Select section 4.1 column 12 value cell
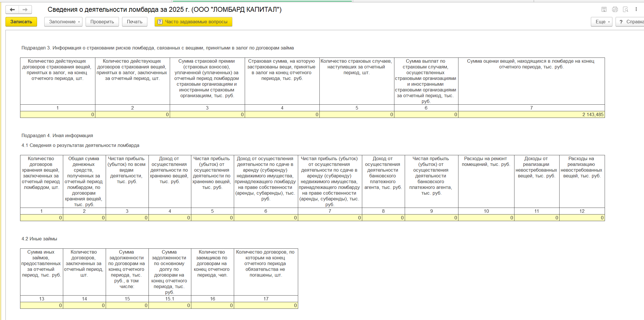 (x=582, y=218)
